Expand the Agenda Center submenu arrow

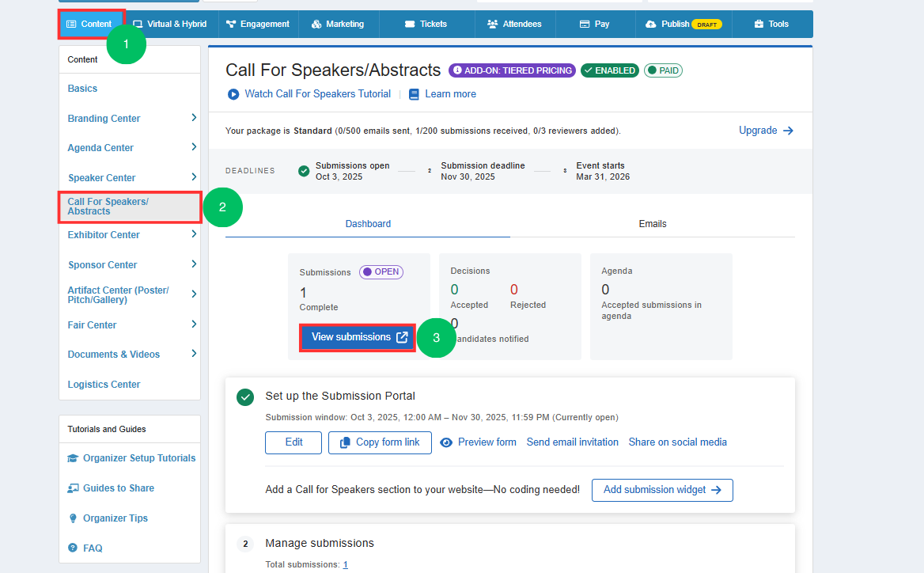tap(194, 147)
